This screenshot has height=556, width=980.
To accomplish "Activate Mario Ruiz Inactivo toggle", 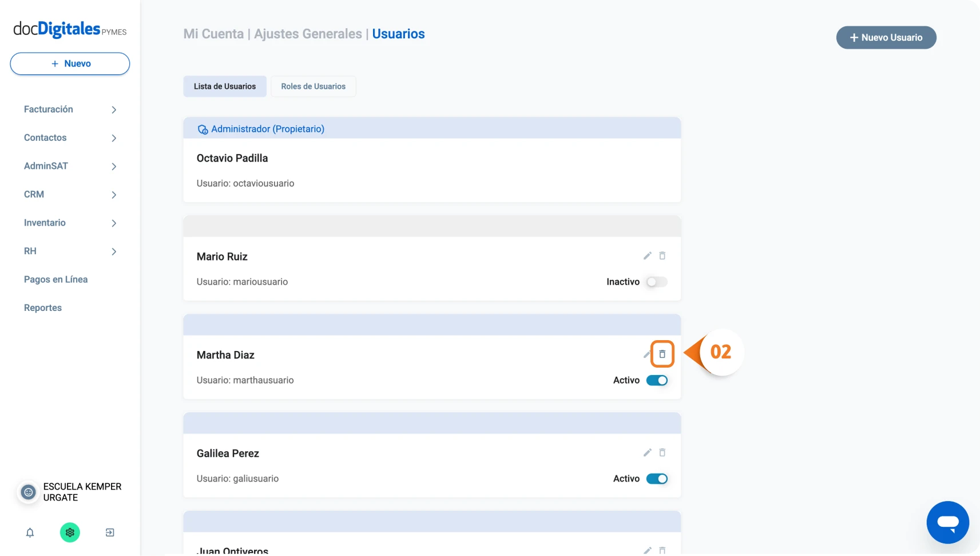I will 656,282.
